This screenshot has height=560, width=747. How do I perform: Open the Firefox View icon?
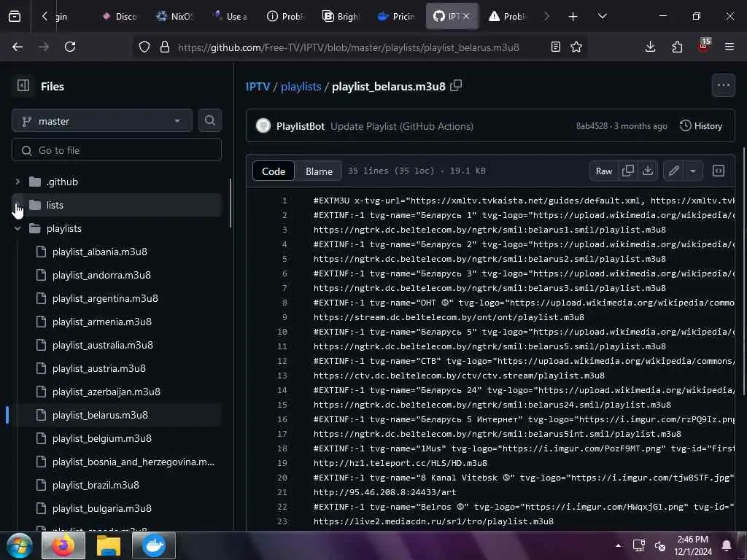[x=15, y=16]
